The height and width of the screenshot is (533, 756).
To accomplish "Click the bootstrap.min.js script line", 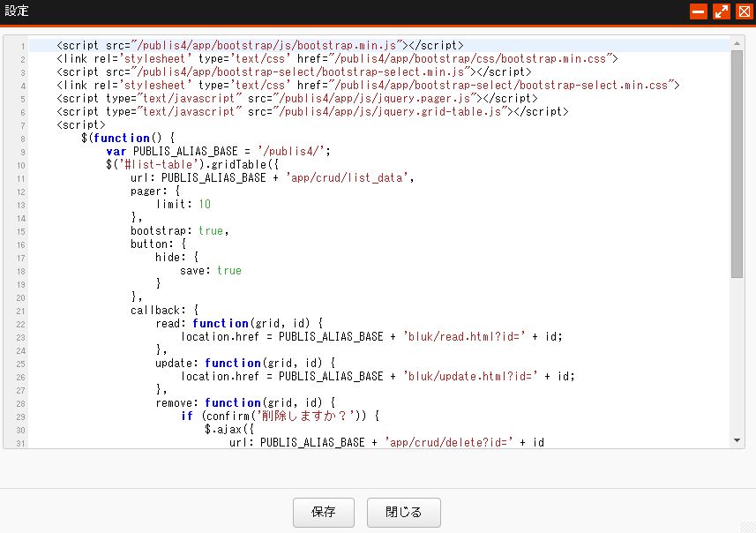I will click(x=260, y=45).
